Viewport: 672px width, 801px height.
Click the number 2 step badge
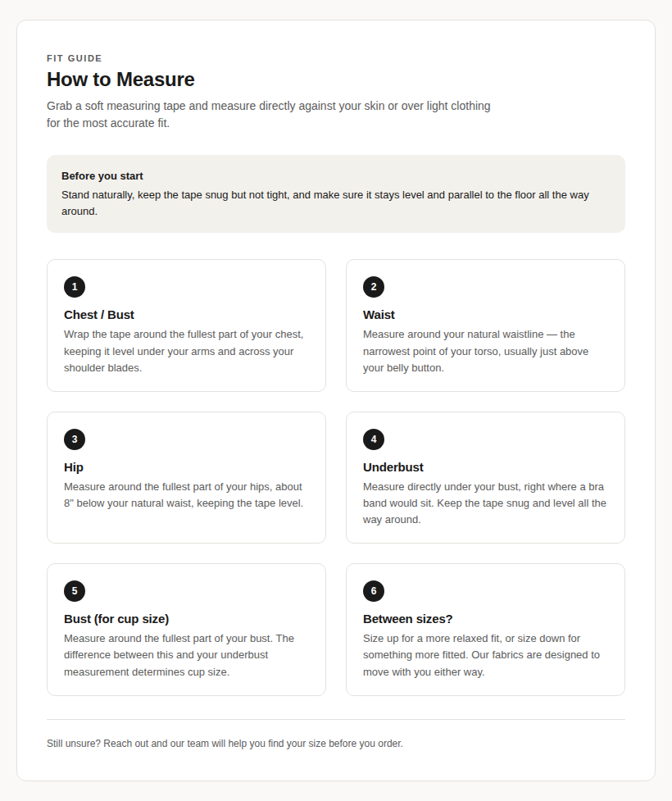tap(374, 287)
